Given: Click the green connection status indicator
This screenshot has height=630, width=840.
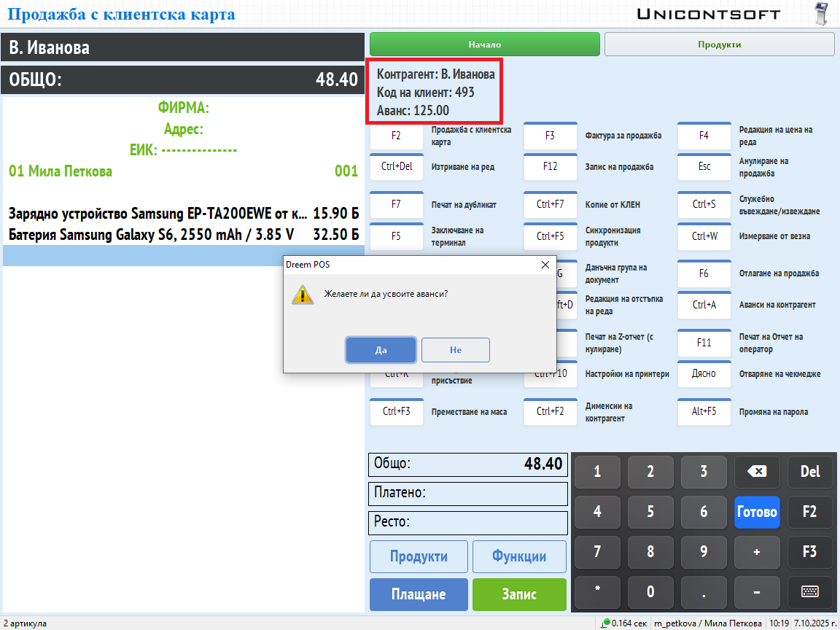Looking at the screenshot, I should click(x=607, y=623).
